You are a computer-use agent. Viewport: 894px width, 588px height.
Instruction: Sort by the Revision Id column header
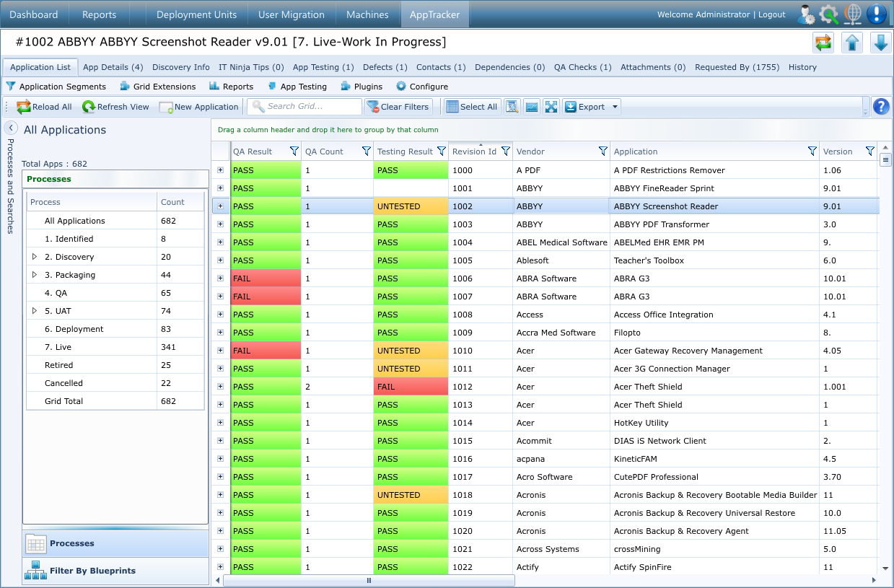click(x=474, y=152)
